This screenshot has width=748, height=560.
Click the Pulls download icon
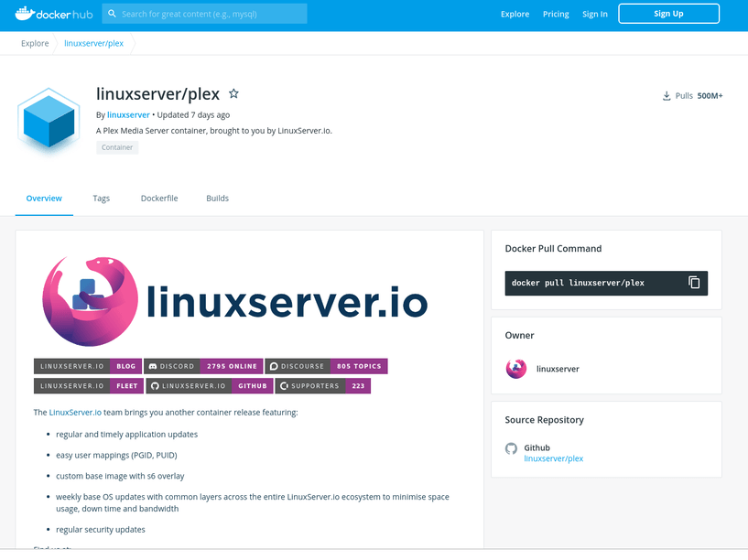[x=667, y=96]
